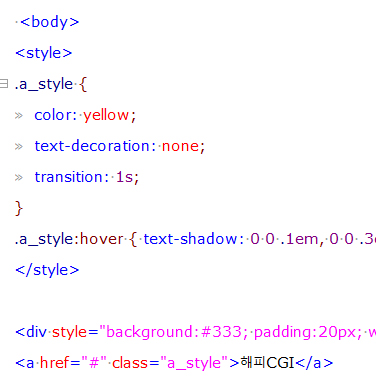Click the .a_style selector name
Image resolution: width=376 pixels, height=376 pixels.
44,84
